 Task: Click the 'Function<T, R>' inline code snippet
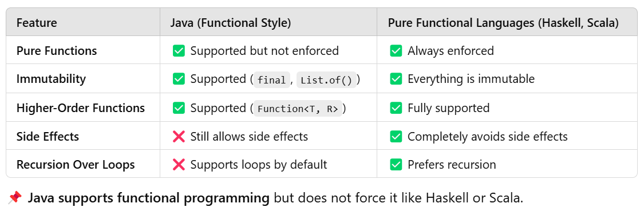click(x=298, y=109)
